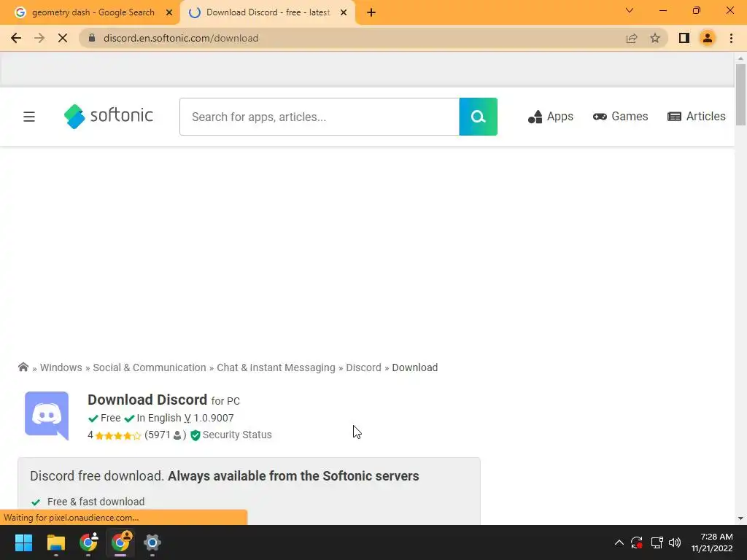Open the active Chrome taskbar icon
This screenshot has height=560, width=747.
coord(120,542)
